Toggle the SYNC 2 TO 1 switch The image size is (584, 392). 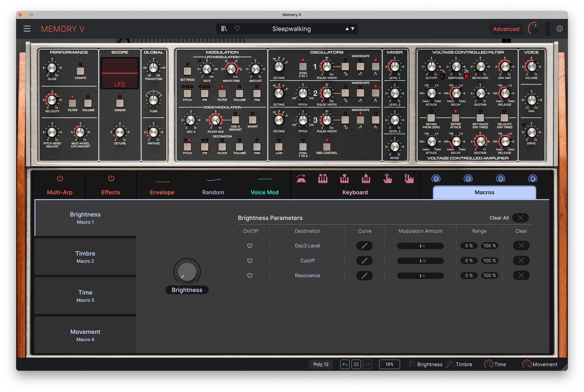pos(303,66)
